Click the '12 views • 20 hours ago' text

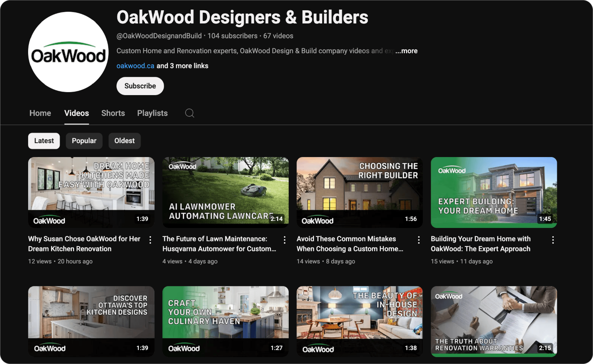click(x=60, y=261)
